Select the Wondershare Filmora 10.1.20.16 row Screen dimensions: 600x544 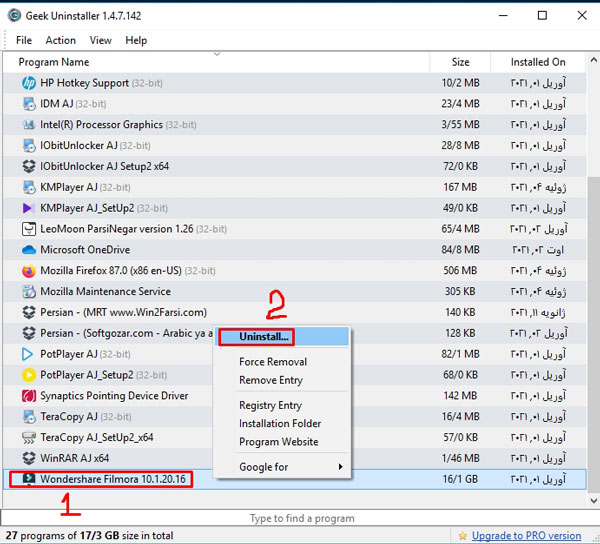point(295,479)
